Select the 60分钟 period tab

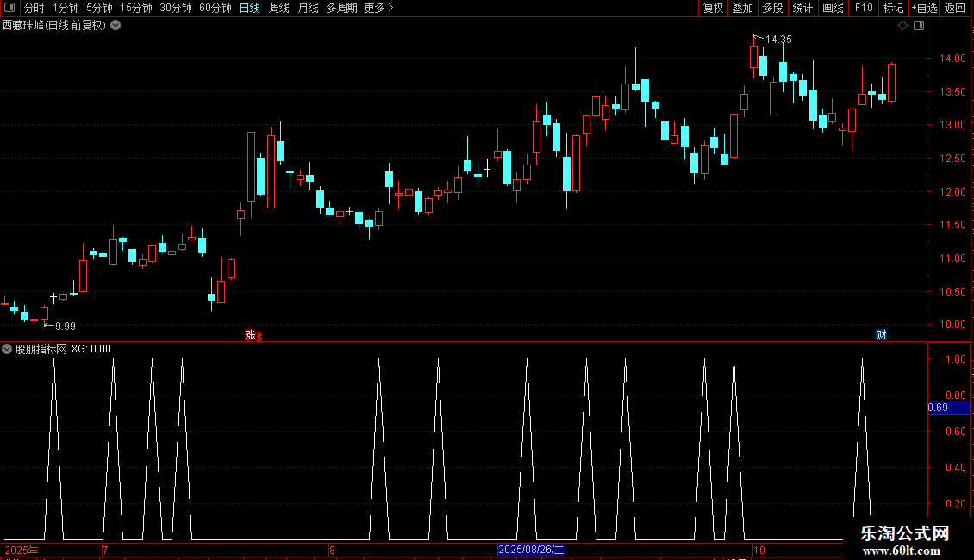(215, 8)
